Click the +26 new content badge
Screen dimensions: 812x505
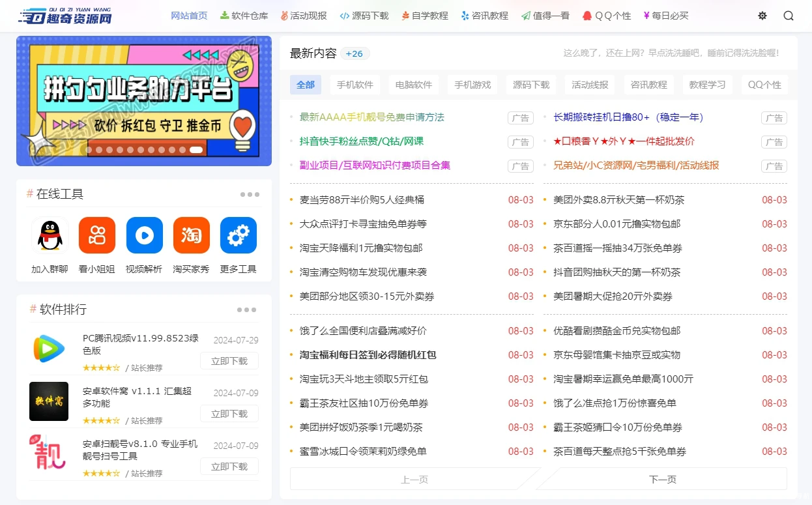(x=355, y=53)
